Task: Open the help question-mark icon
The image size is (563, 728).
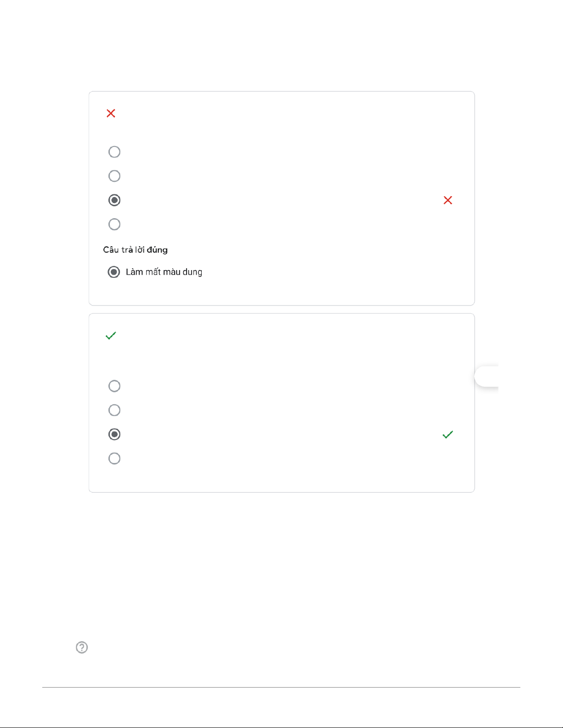Action: pos(82,647)
